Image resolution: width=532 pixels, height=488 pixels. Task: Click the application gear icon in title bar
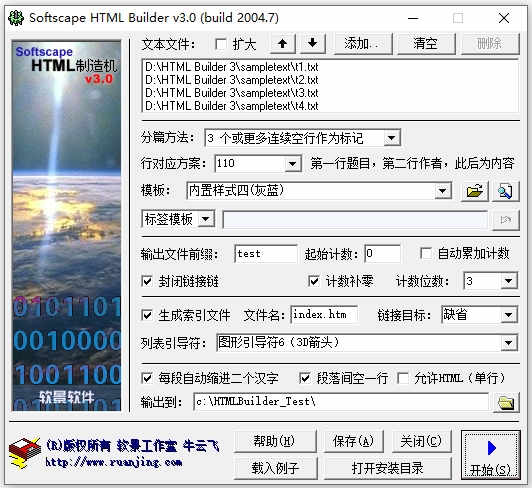coord(16,18)
